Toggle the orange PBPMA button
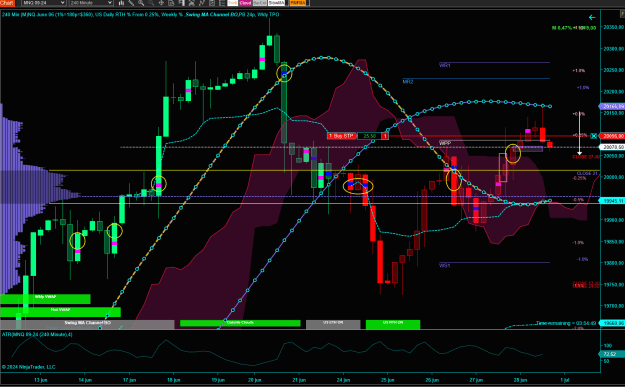The width and height of the screenshot is (625, 387). 298,3
